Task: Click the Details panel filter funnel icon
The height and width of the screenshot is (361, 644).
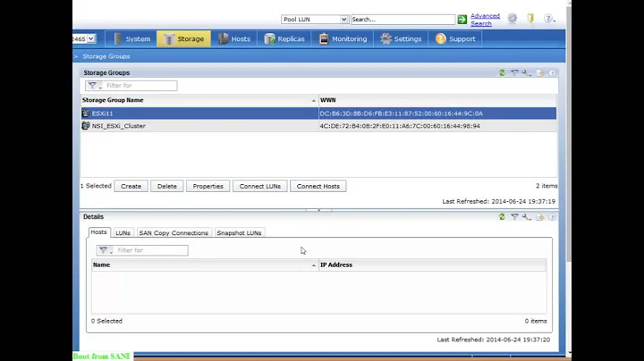Action: pyautogui.click(x=514, y=216)
